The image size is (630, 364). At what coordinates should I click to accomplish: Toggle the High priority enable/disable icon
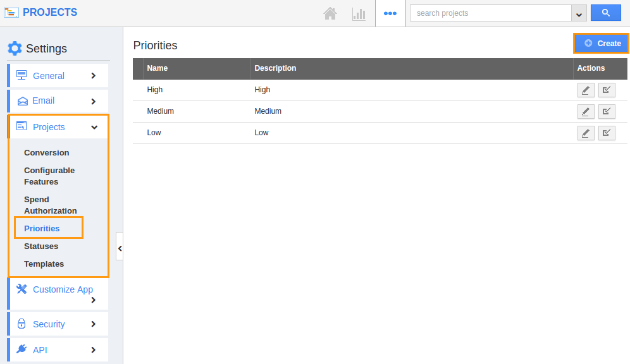(607, 90)
